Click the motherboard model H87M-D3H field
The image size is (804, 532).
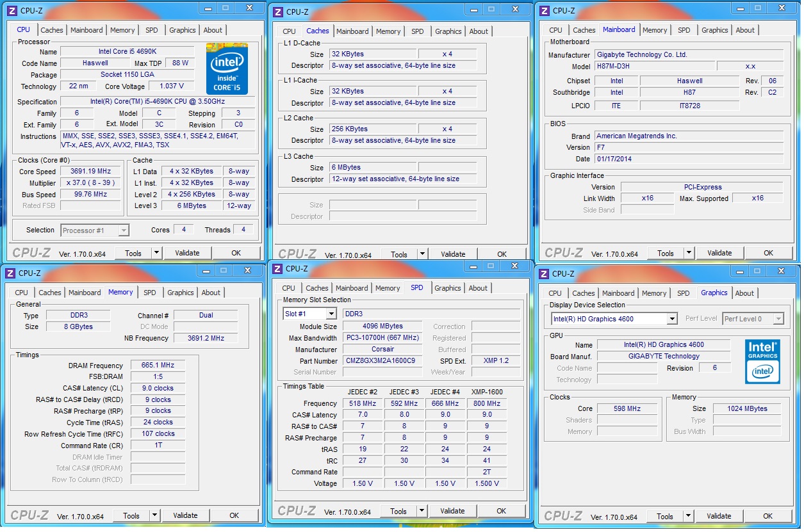pos(654,66)
